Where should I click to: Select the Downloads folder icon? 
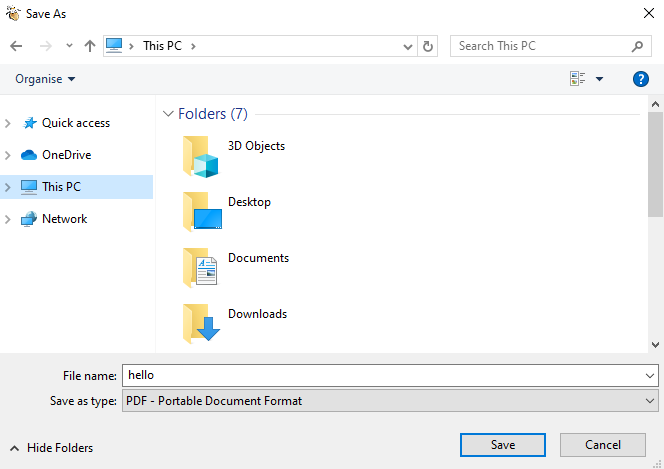[201, 324]
